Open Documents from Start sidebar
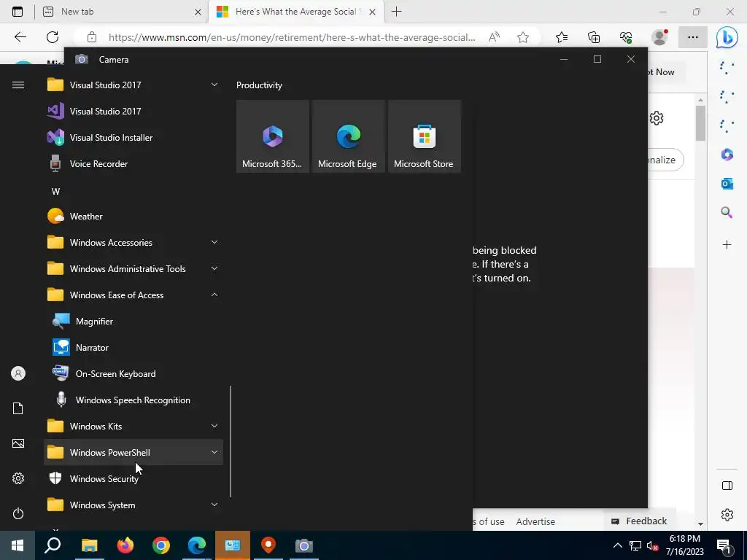This screenshot has width=747, height=560. [18, 408]
